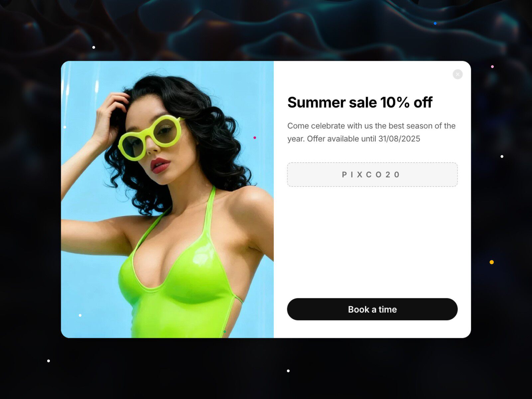Click the pink dot near the close button
Viewport: 532px width, 399px height.
[492, 66]
